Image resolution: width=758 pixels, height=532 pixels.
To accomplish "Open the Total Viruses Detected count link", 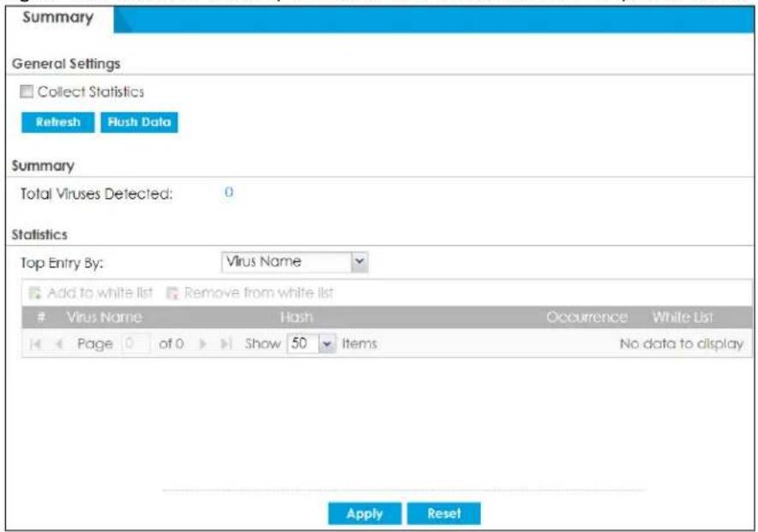I will [x=229, y=192].
